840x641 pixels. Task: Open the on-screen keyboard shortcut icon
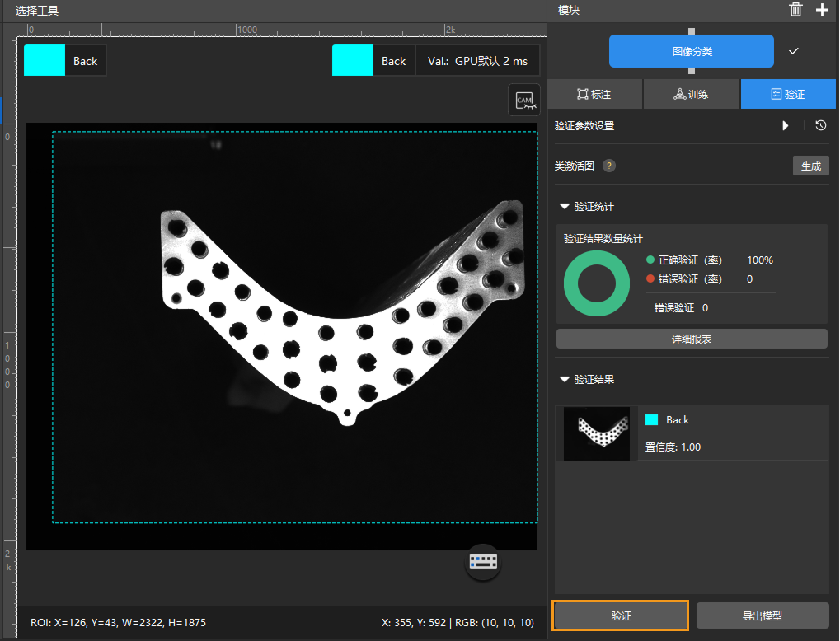[483, 562]
